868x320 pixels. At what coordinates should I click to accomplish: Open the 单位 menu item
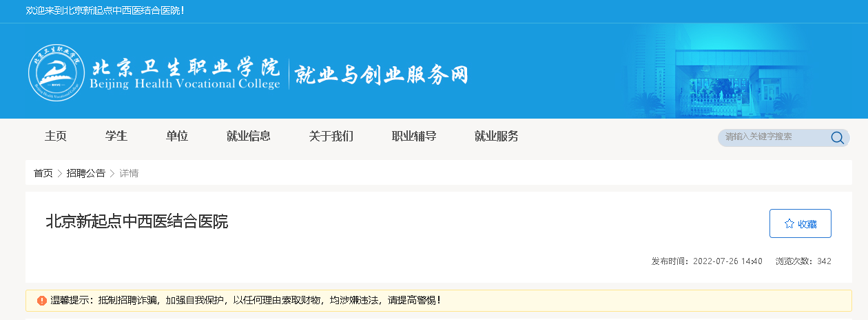177,137
